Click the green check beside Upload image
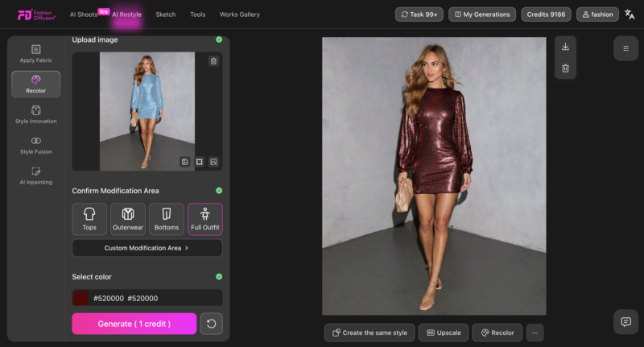The image size is (644, 347). pyautogui.click(x=219, y=39)
